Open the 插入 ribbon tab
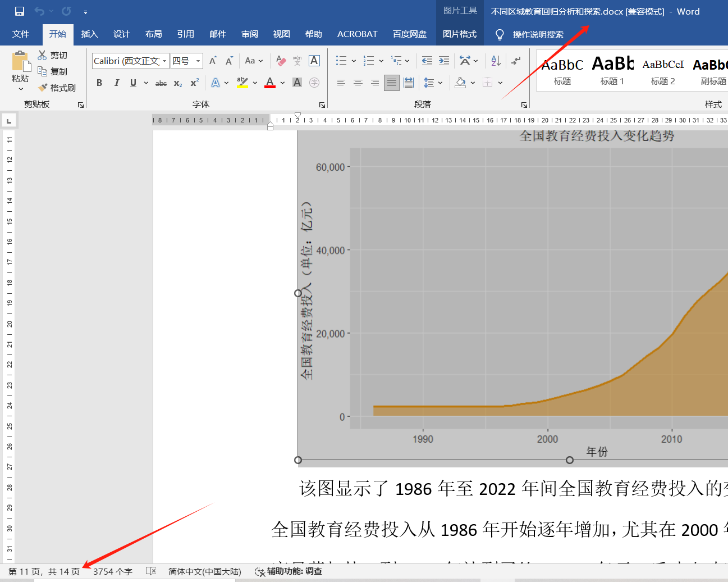Viewport: 728px width, 582px height. coord(89,34)
